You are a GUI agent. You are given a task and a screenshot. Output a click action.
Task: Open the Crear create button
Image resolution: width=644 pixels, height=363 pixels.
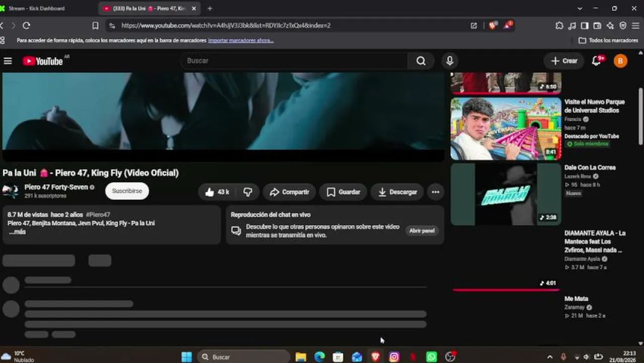tap(564, 61)
